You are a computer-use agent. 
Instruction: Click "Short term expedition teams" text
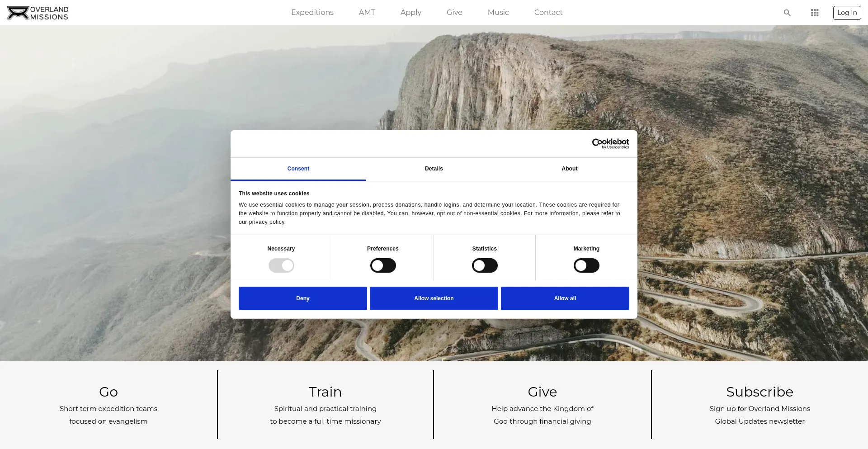tap(108, 409)
